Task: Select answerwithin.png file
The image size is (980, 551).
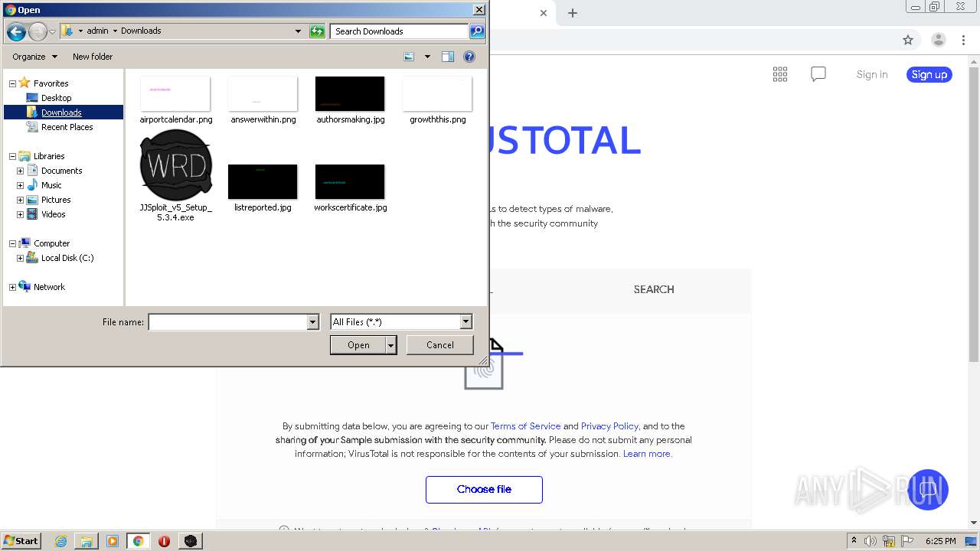Action: [x=263, y=100]
